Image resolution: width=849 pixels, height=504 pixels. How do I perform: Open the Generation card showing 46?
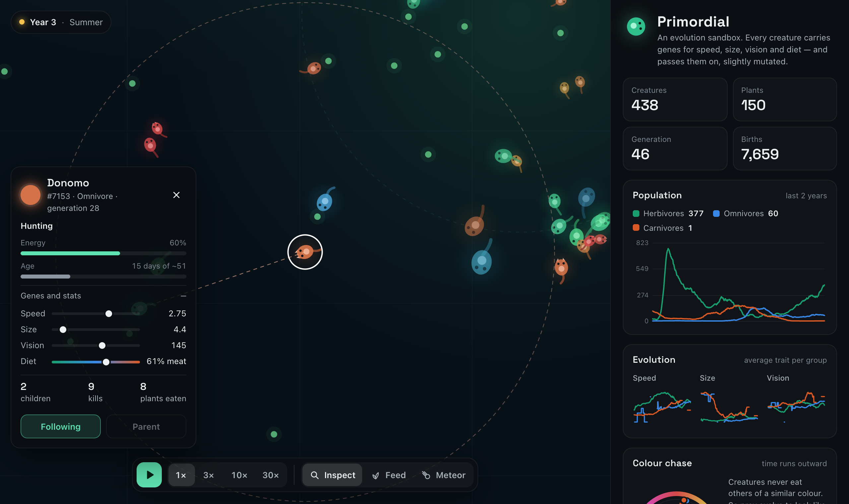pos(675,149)
